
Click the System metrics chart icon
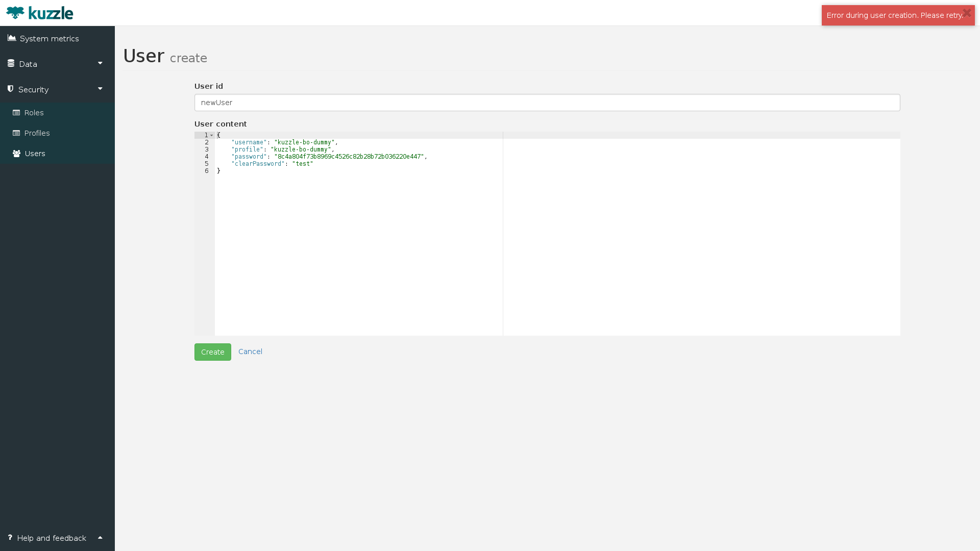click(12, 38)
